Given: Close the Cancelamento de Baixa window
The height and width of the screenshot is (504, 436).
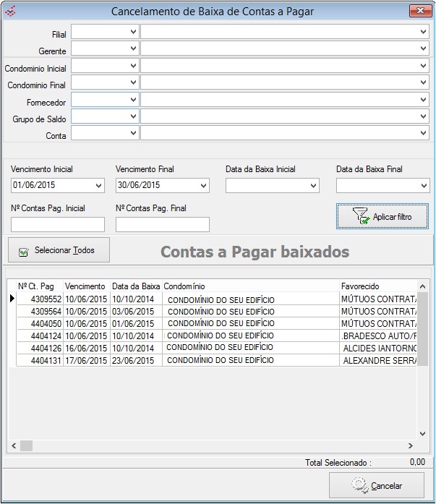Looking at the screenshot, I should pos(416,11).
